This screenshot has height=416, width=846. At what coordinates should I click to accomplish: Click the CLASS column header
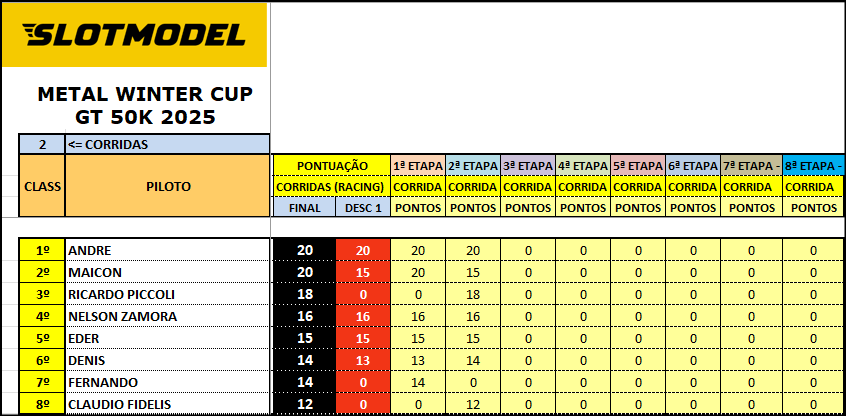point(42,186)
